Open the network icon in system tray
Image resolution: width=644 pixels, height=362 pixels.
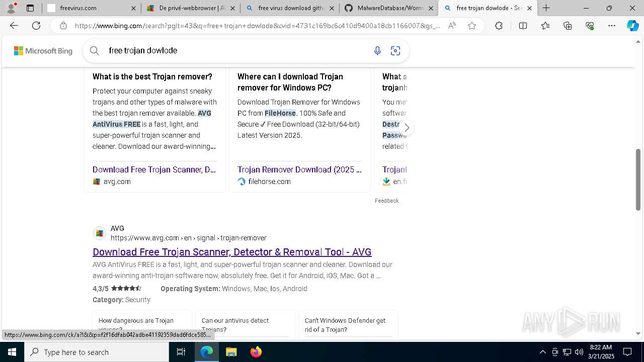(567, 352)
